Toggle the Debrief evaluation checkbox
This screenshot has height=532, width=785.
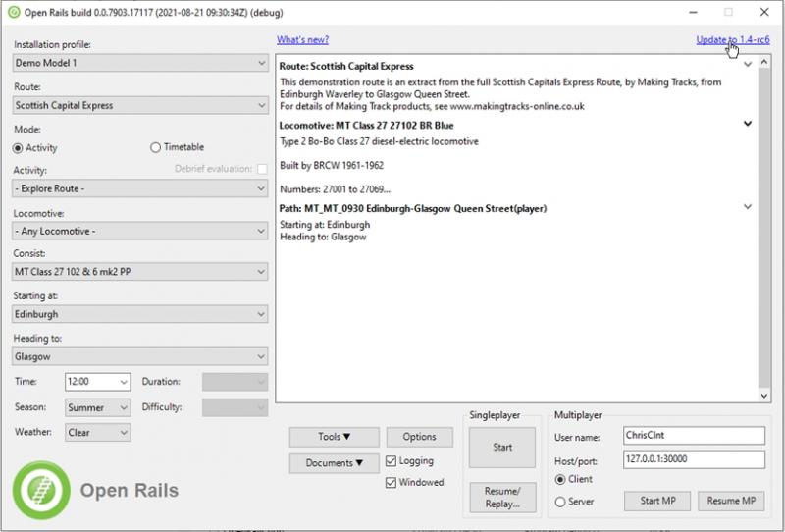point(262,169)
